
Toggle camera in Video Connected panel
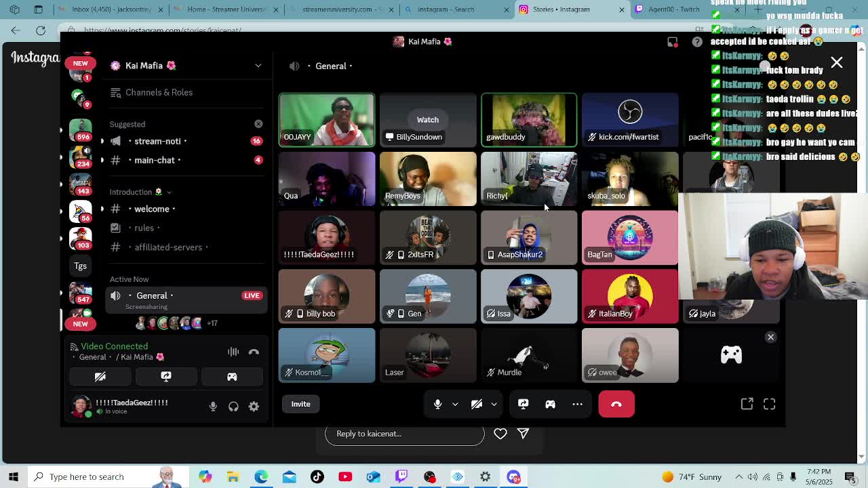pyautogui.click(x=100, y=376)
